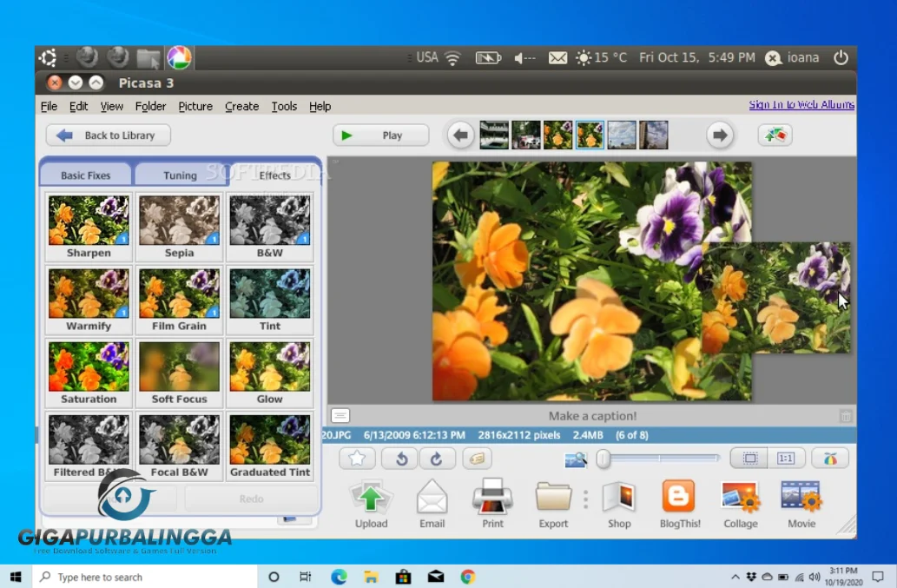The image size is (897, 588).
Task: Open the Picture menu
Action: click(x=195, y=106)
